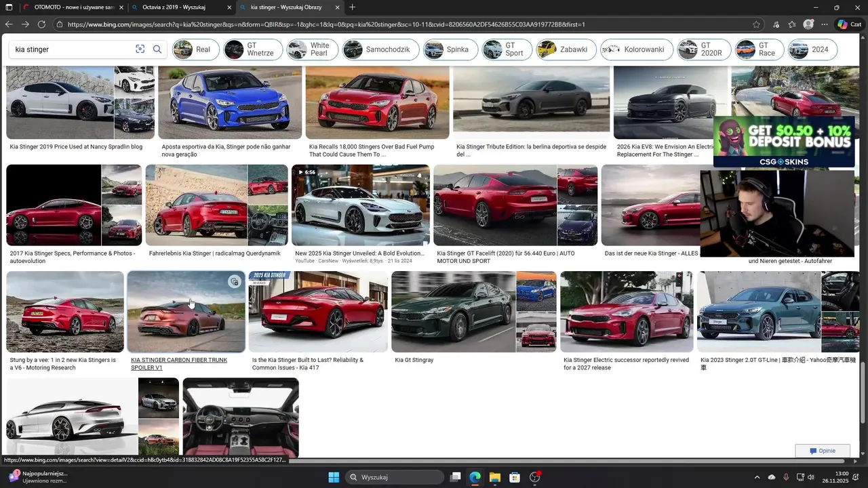Open Is the Kia Stinger Built to Last link
This screenshot has height=488, width=868.
[x=308, y=363]
